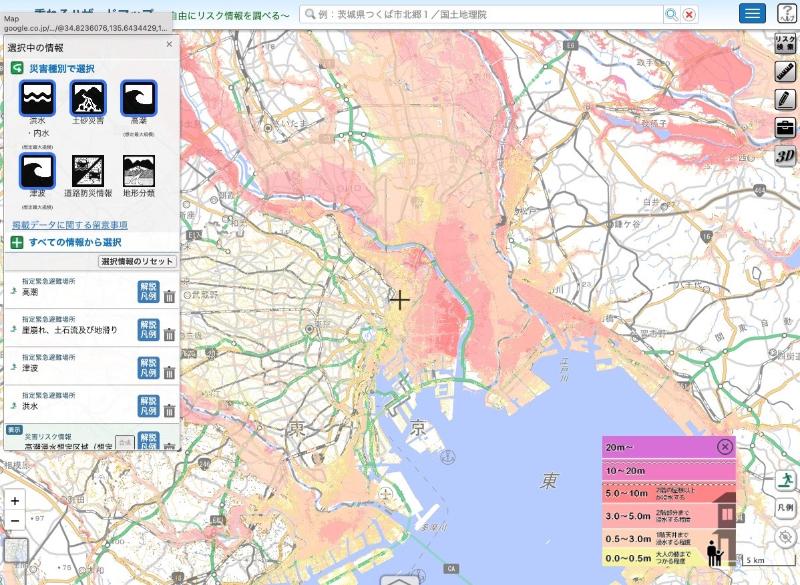Select the road disaster info (道路防災情報) icon
Viewport: 800px width, 585px height.
88,171
